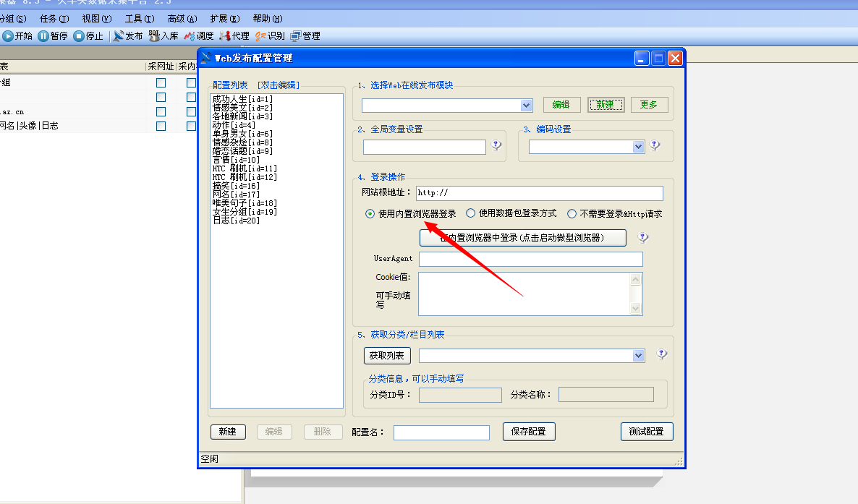Select 唯美句子[id=18] in the config list

click(x=245, y=203)
